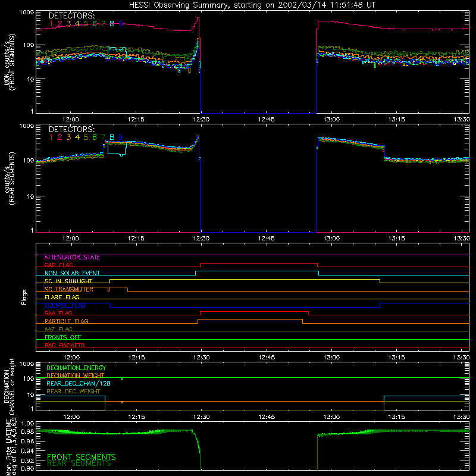Screen dimensions: 476x476
Task: Click the BAD_PACKETS flag label
Action: [65, 345]
